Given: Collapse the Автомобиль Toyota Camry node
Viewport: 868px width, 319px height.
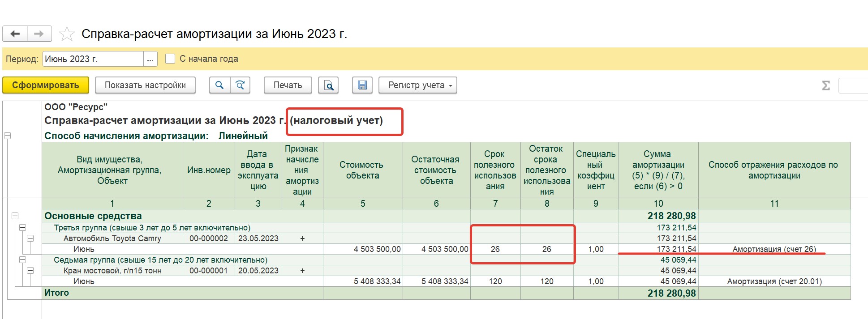Looking at the screenshot, I should (30, 238).
